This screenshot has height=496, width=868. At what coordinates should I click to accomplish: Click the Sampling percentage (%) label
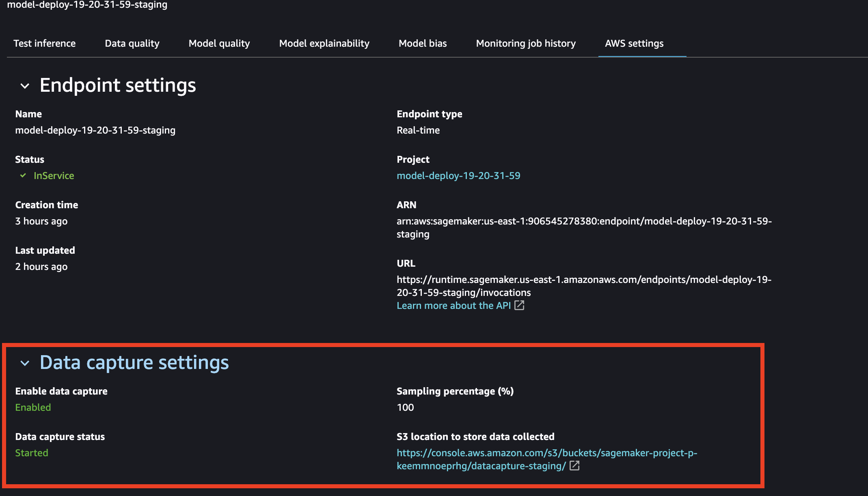pyautogui.click(x=455, y=391)
